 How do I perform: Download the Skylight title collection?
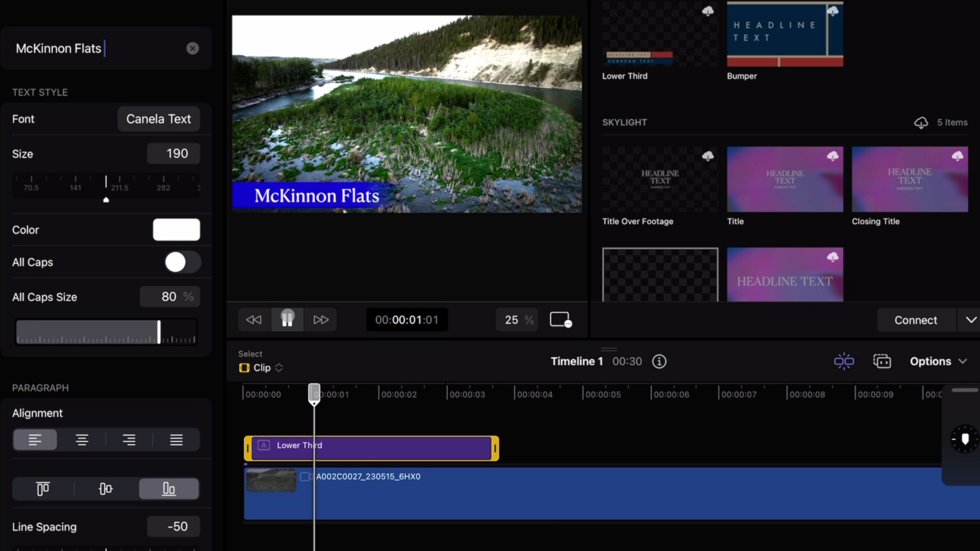(x=921, y=122)
